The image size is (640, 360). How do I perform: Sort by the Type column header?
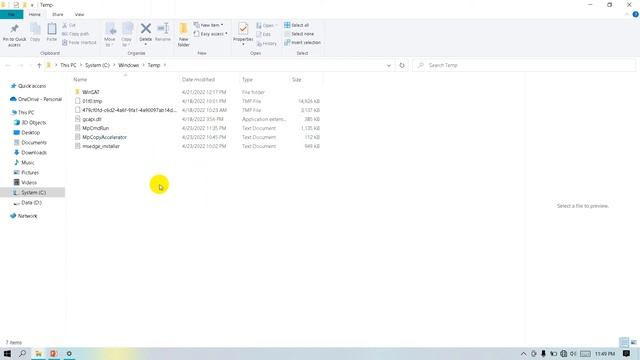[x=247, y=80]
